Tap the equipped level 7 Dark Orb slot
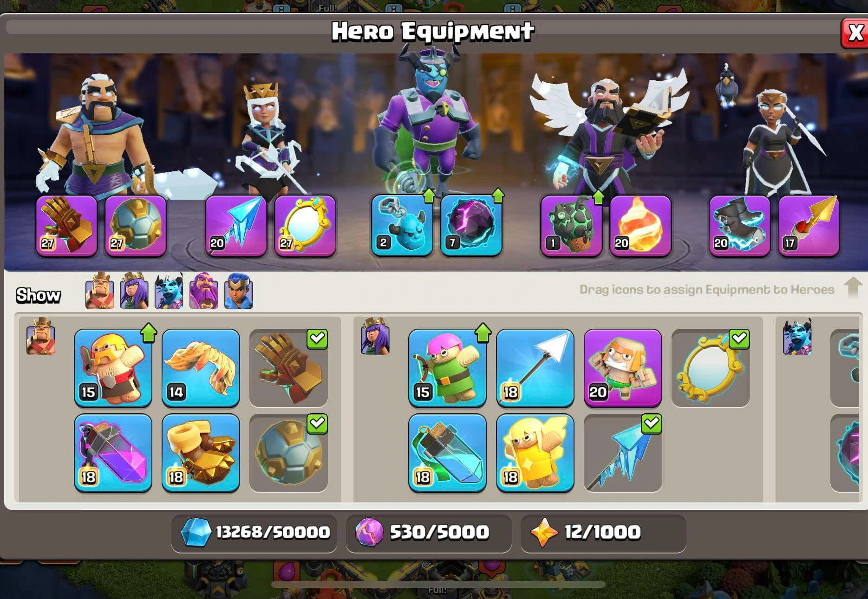This screenshot has height=599, width=868. coord(471,226)
